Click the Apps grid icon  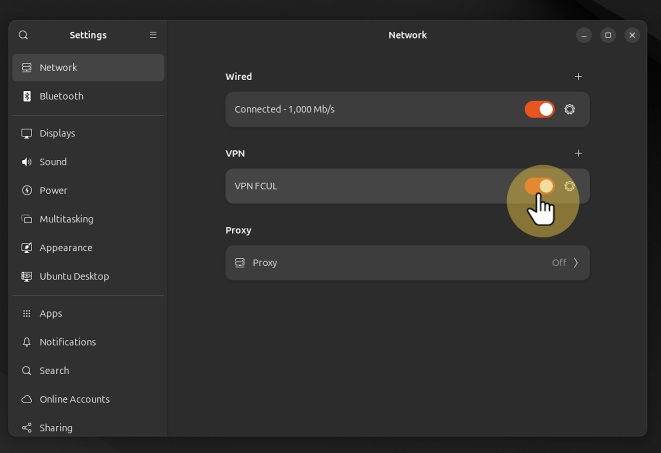coord(27,314)
